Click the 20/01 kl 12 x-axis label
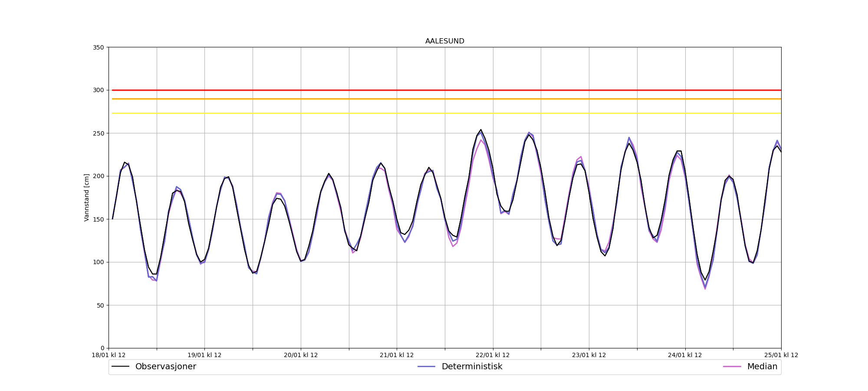 pos(301,355)
